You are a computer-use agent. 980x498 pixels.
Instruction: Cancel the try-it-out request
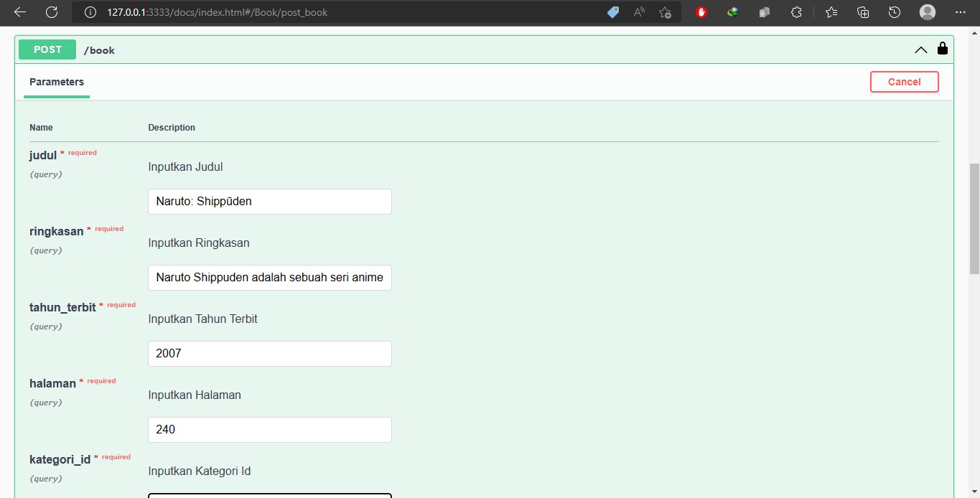point(904,82)
